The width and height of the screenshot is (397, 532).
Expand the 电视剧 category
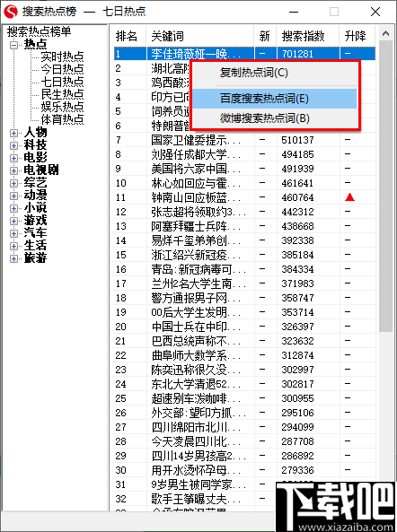click(x=13, y=171)
